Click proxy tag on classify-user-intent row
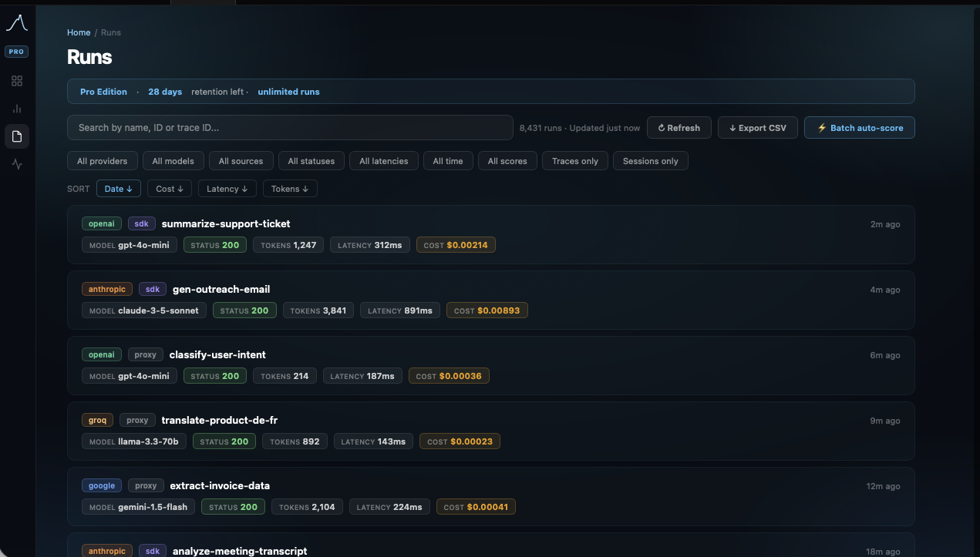Viewport: 980px width, 557px height. (146, 354)
